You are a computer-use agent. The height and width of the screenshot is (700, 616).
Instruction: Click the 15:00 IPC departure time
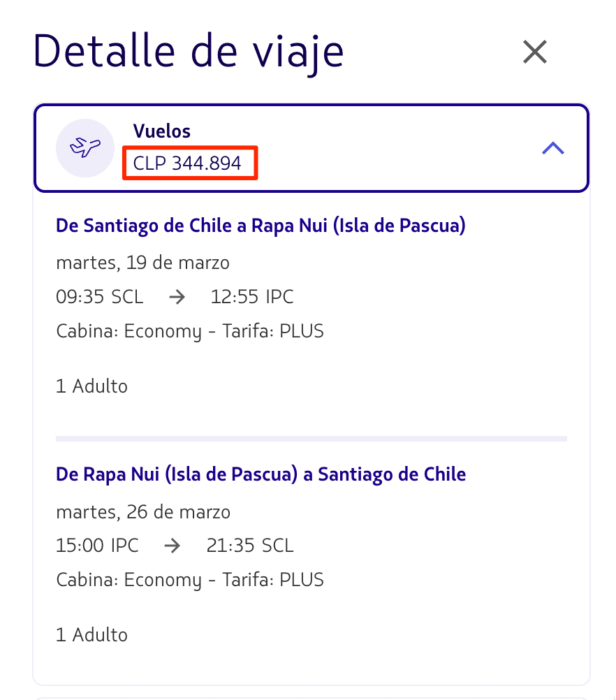(x=97, y=546)
